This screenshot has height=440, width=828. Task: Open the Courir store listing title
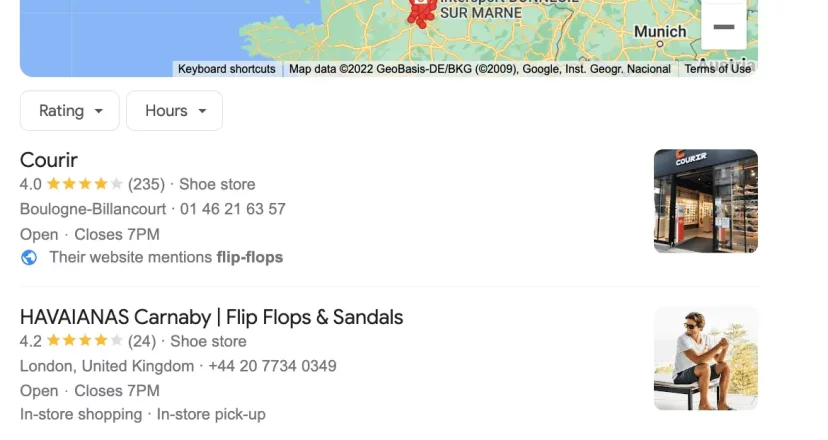(x=49, y=160)
